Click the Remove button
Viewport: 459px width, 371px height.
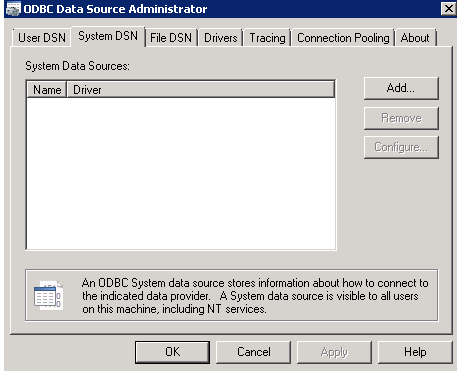[401, 118]
